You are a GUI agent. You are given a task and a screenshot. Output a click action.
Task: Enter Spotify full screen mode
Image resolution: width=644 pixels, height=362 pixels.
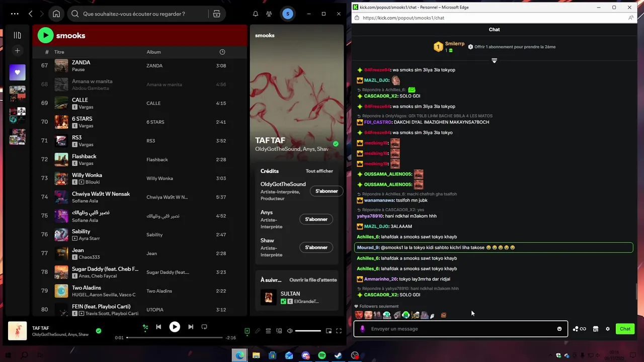click(x=339, y=331)
